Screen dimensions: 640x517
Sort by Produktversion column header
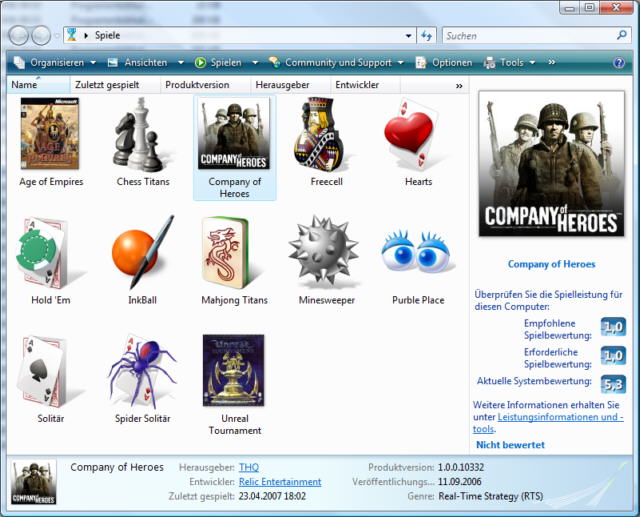click(205, 85)
